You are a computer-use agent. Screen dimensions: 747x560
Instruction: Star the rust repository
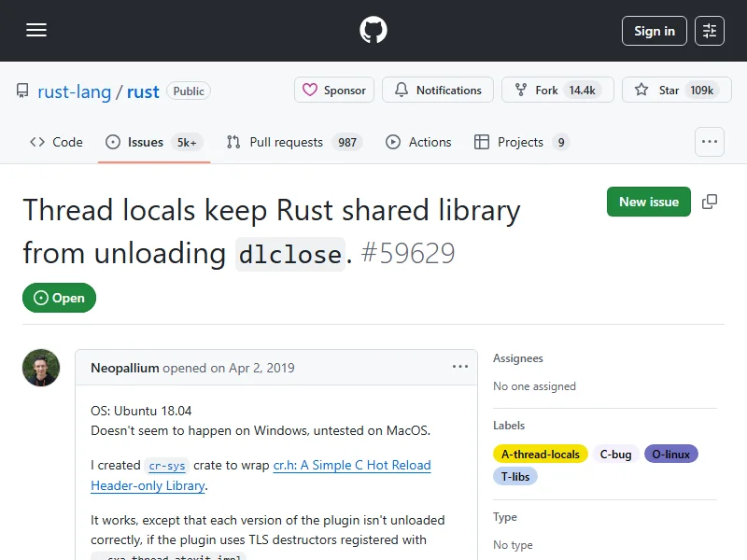[x=672, y=91]
